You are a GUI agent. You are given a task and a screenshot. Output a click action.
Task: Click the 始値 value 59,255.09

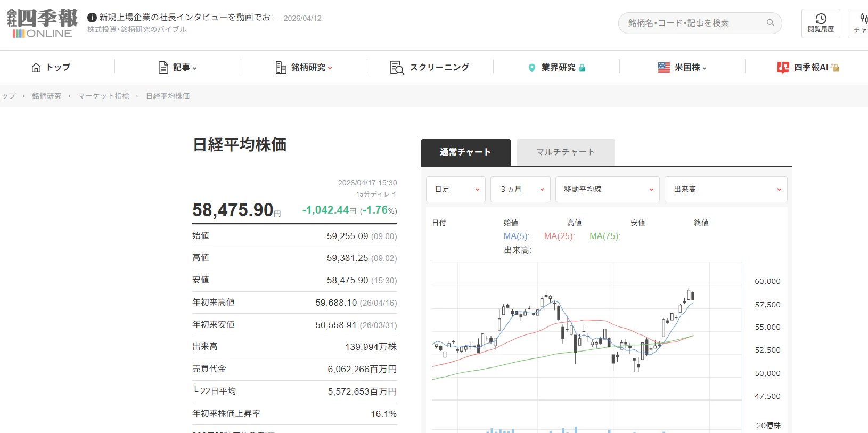[347, 236]
